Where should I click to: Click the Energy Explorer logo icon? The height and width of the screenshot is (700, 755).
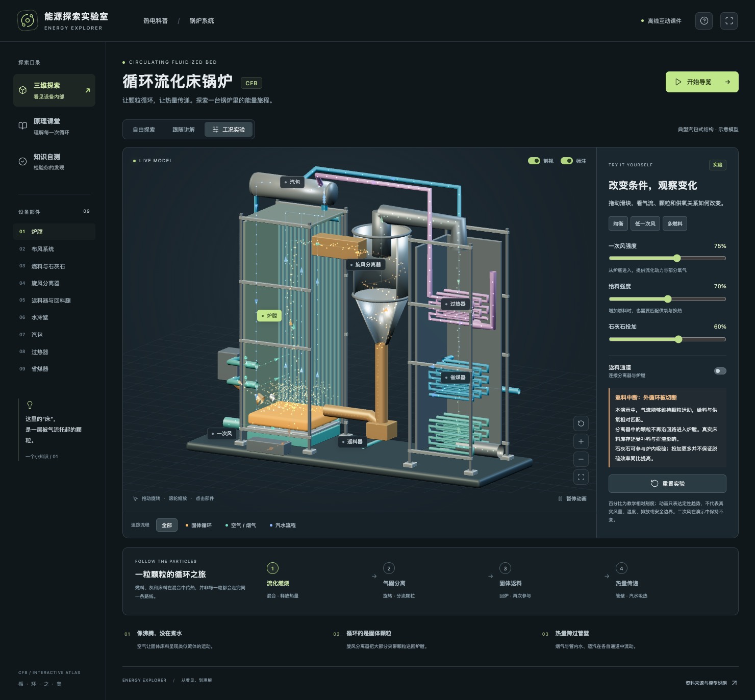tap(28, 20)
